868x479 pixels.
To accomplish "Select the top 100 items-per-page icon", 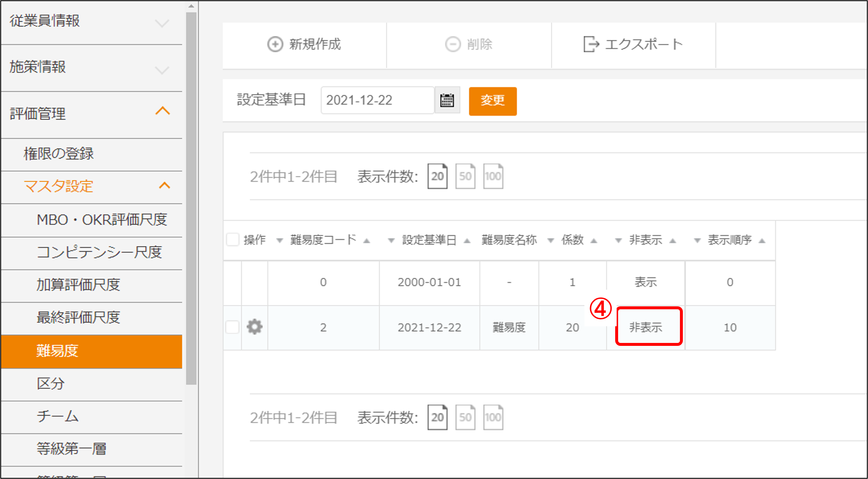I will click(493, 176).
